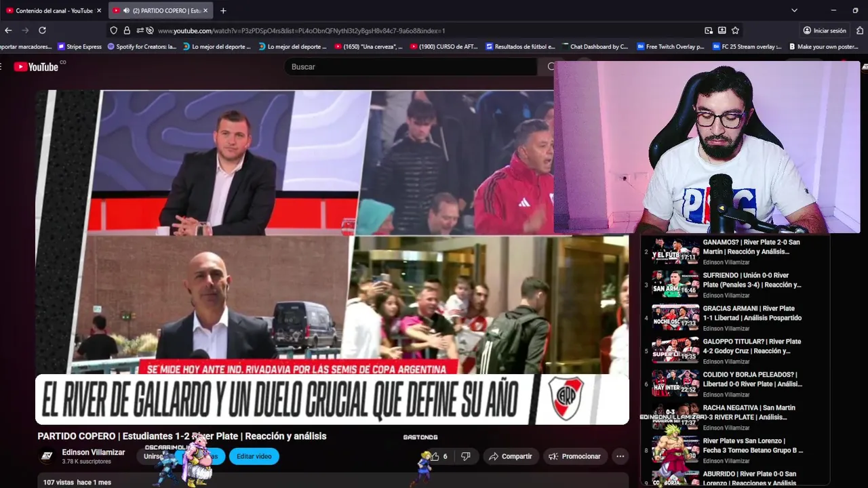Open the SUFRIENDO Unión 0-0 River Plate thumbnail

tap(675, 284)
